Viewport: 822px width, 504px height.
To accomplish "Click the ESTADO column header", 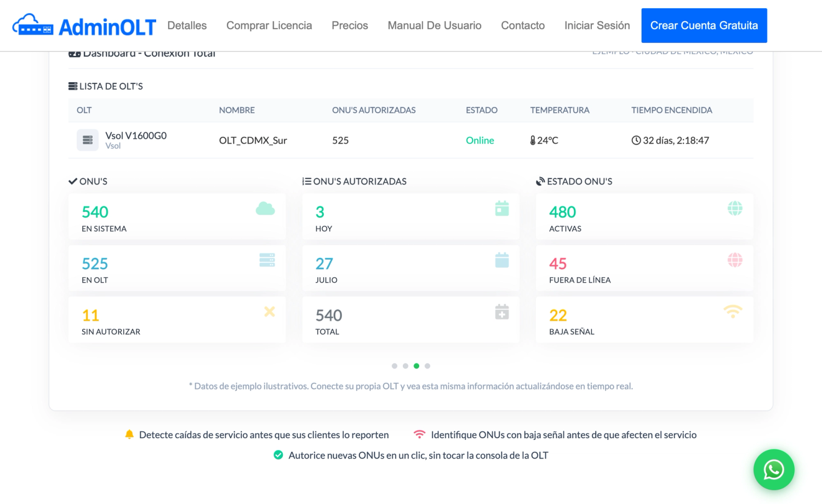I will (x=482, y=110).
